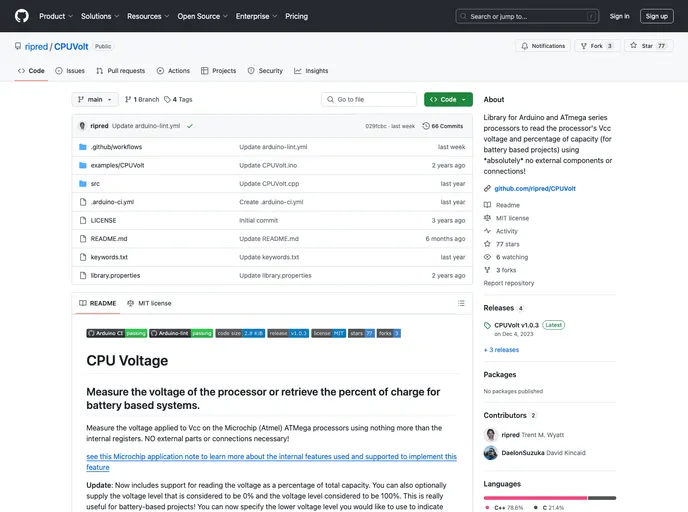Open the src folder
Image resolution: width=688 pixels, height=512 pixels.
(x=95, y=184)
